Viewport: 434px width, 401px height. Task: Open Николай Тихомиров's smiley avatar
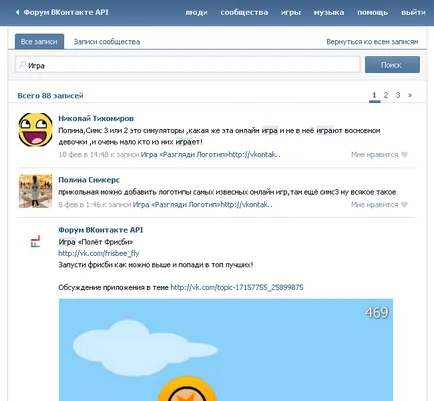(x=35, y=130)
